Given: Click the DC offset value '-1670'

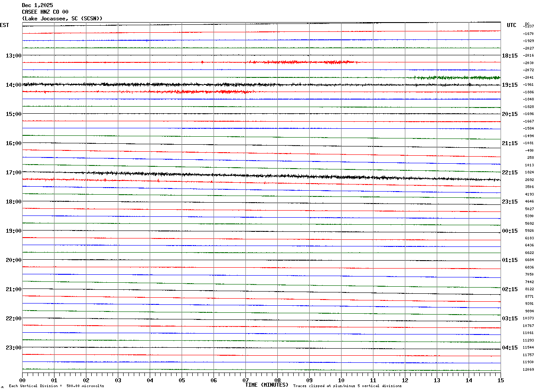Looking at the screenshot, I should [x=528, y=34].
